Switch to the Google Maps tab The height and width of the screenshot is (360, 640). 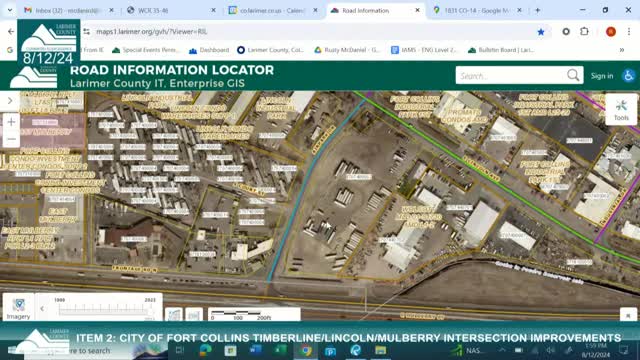tap(478, 10)
